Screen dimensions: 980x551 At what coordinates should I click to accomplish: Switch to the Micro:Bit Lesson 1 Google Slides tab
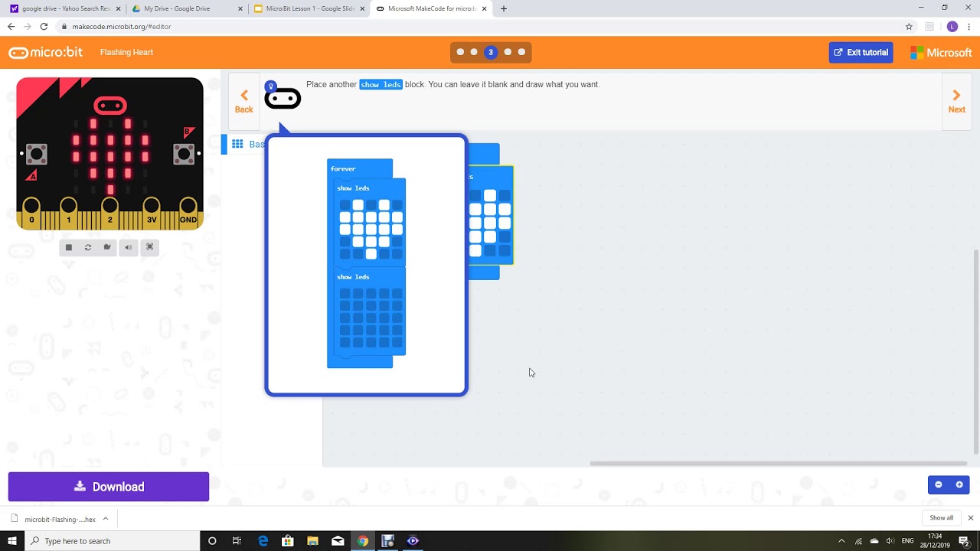coord(308,8)
